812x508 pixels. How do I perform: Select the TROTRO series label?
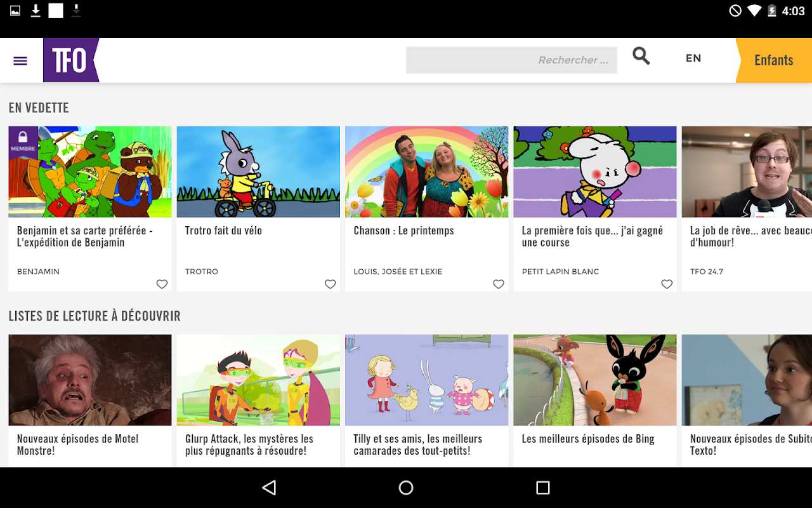202,272
